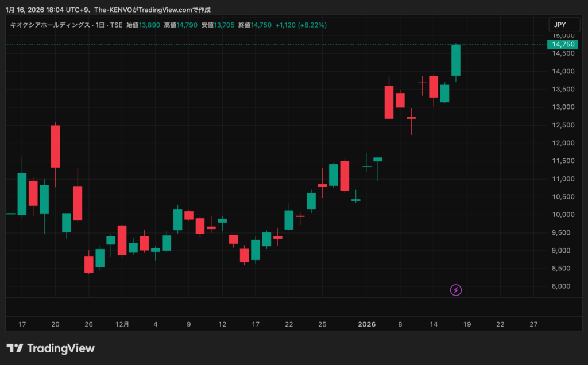Screen dimensions: 588x365
Task: Select the 2026 year marker on time axis
Action: (367, 324)
